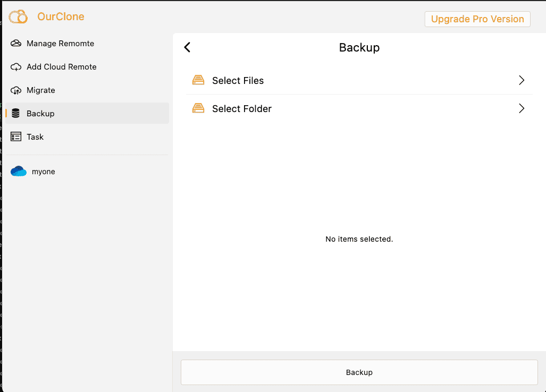Click the OurClone app title
This screenshot has height=392, width=546.
pos(61,16)
